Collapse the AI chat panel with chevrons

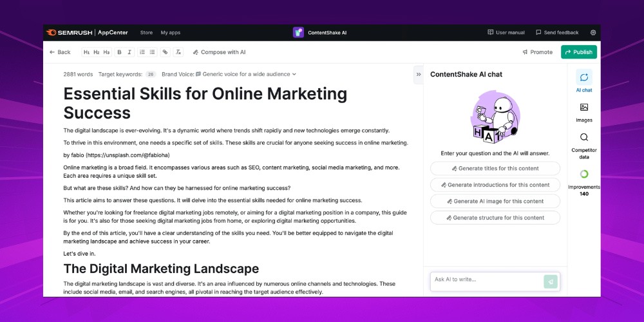[419, 74]
